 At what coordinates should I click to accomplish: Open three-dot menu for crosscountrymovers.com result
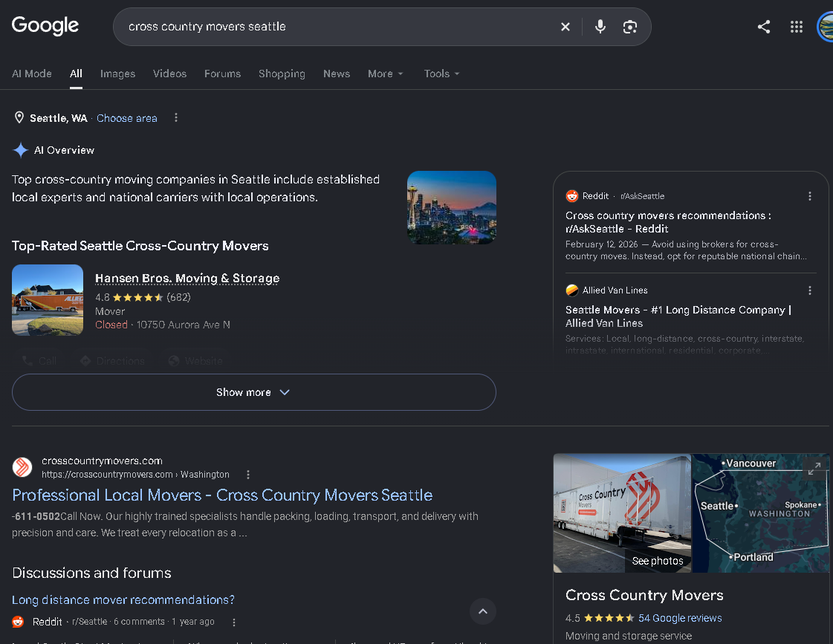pyautogui.click(x=248, y=475)
